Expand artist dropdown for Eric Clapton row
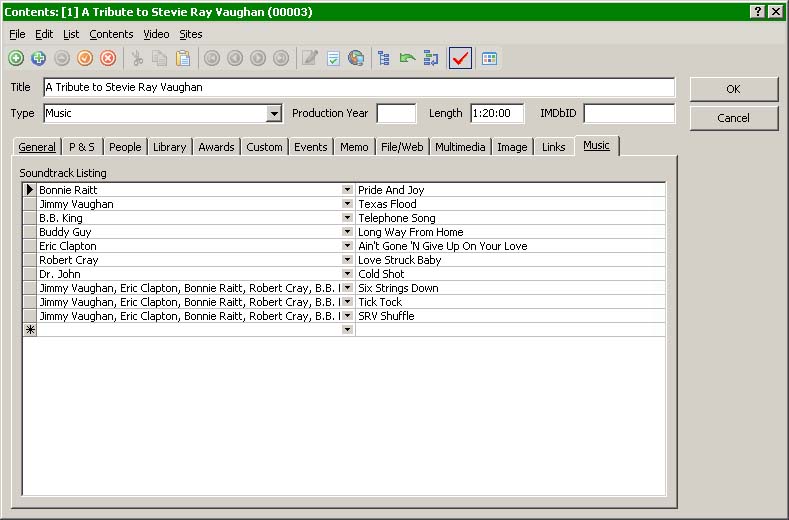This screenshot has width=789, height=520. point(347,246)
